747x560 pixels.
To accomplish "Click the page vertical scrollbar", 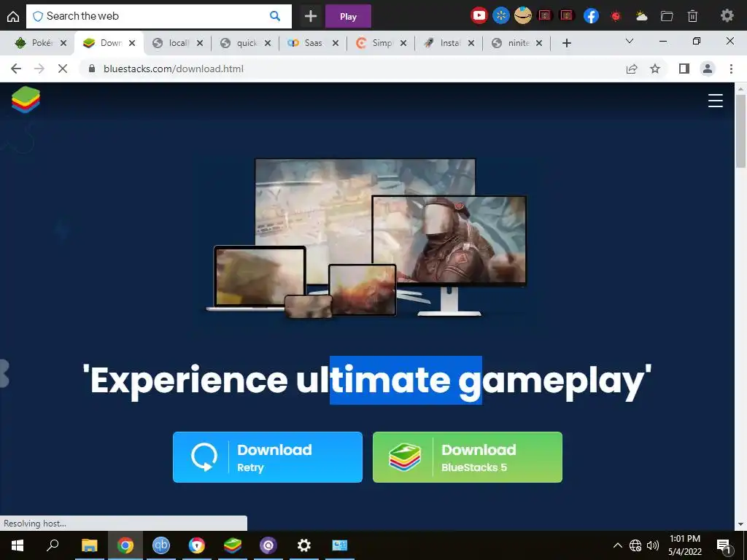I will [x=740, y=131].
